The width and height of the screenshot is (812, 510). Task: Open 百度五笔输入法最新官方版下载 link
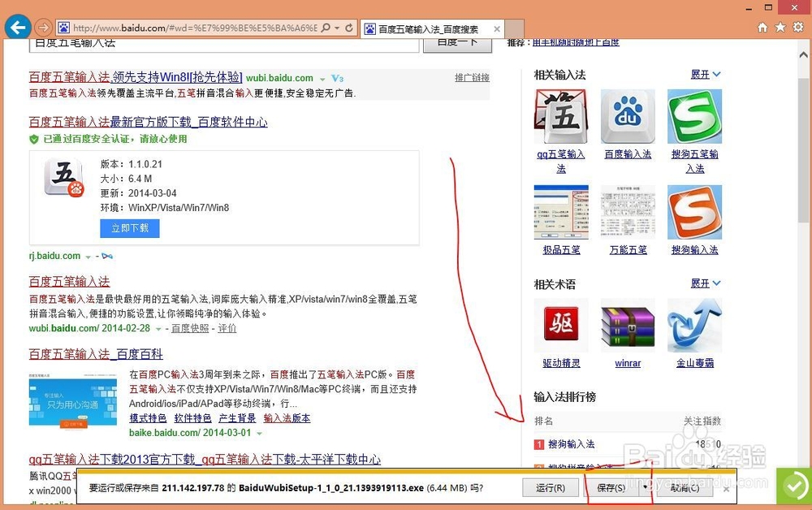pyautogui.click(x=148, y=122)
